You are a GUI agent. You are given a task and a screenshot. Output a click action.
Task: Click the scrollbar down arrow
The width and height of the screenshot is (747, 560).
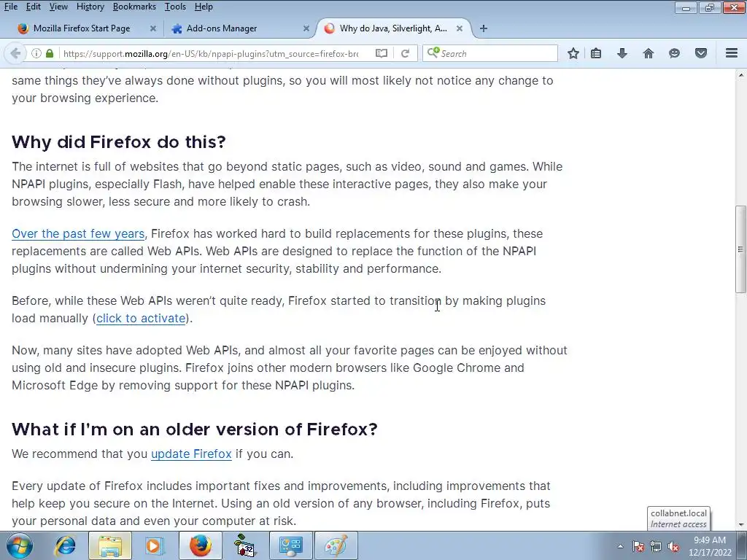[740, 525]
